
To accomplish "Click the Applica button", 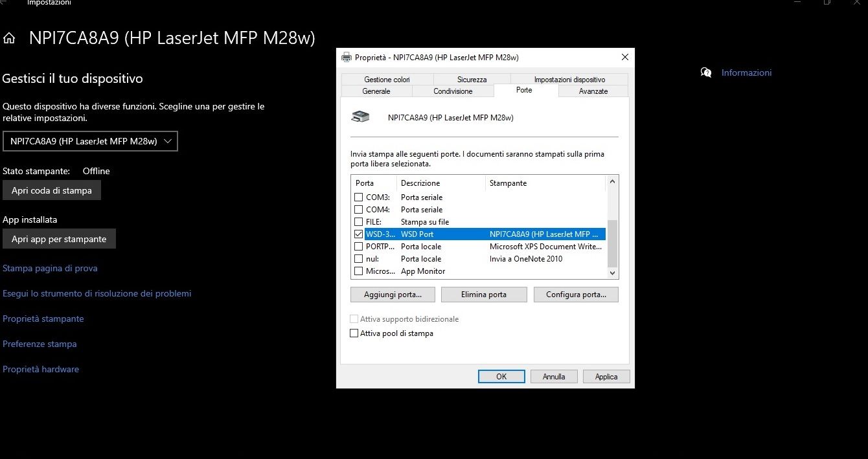I will [x=606, y=377].
